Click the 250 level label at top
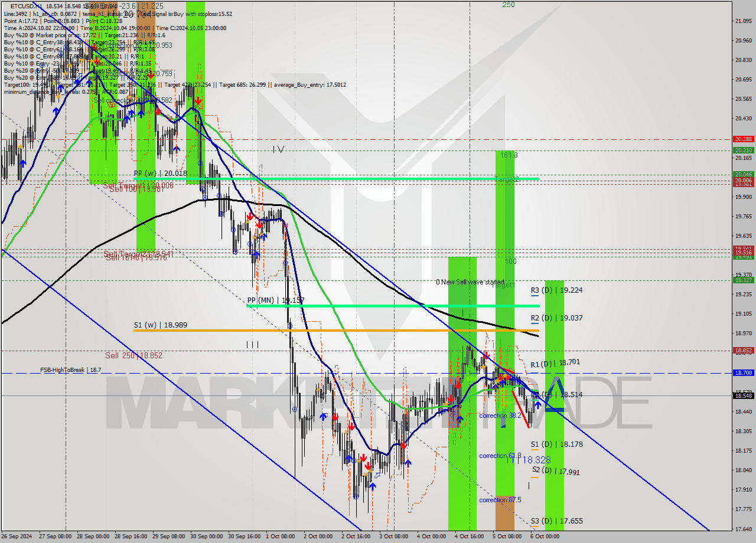 coord(509,5)
